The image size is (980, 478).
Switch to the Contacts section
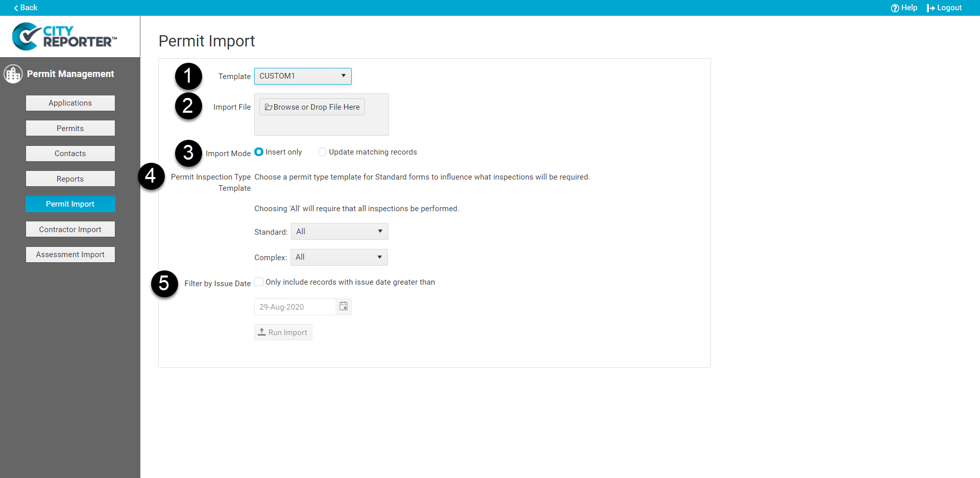click(x=70, y=153)
